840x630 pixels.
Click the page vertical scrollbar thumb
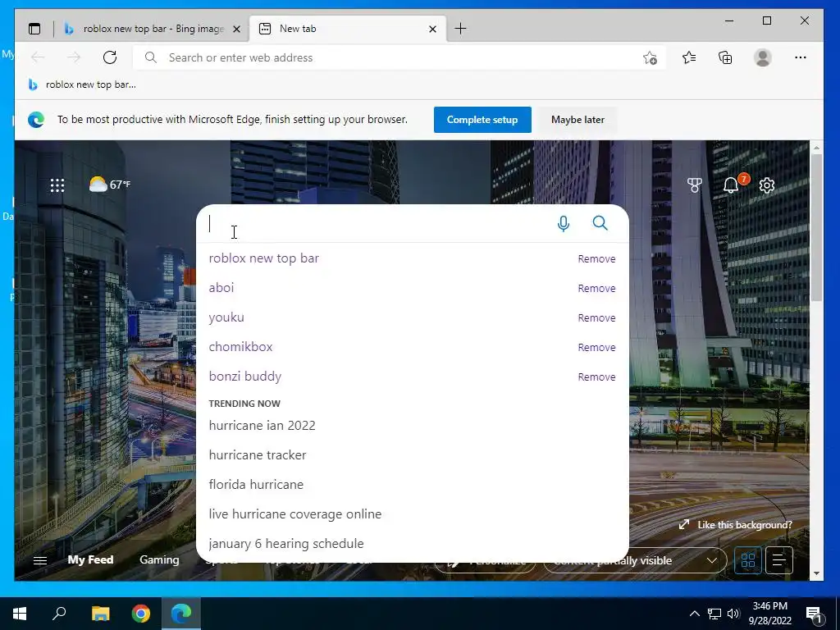[816, 227]
